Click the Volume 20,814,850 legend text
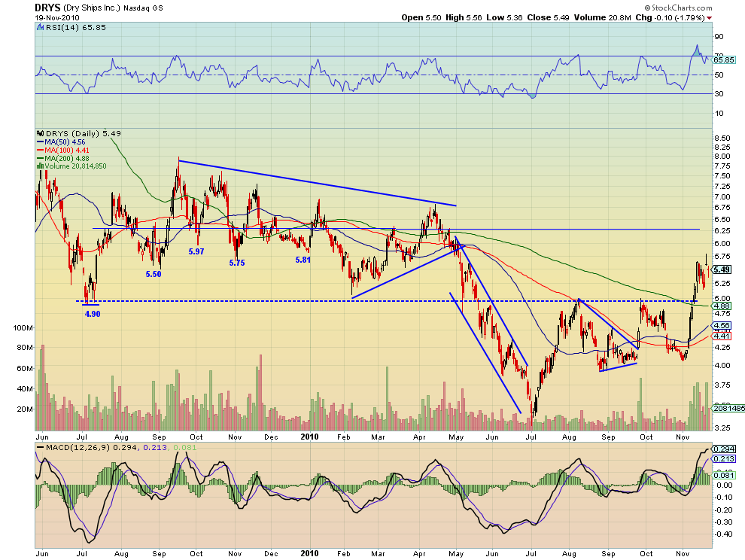Viewport: 745px width, 560px height. [x=75, y=166]
